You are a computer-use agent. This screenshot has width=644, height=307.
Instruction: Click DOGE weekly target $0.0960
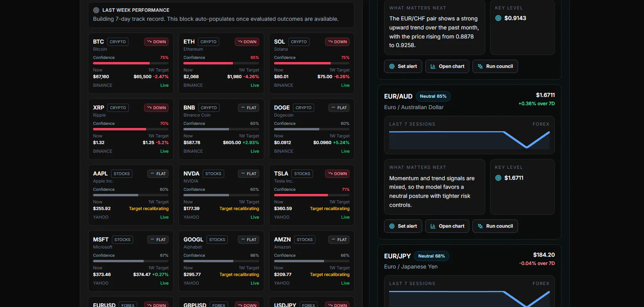(322, 143)
